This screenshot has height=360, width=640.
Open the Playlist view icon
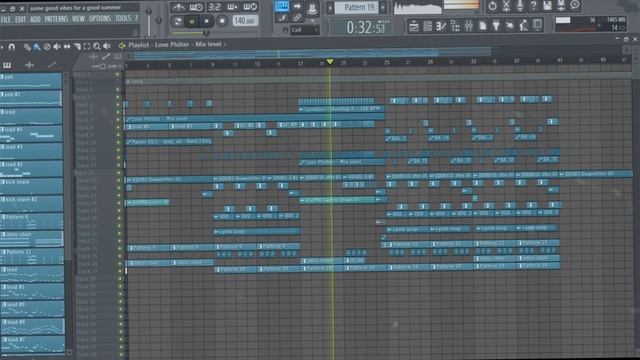click(413, 27)
